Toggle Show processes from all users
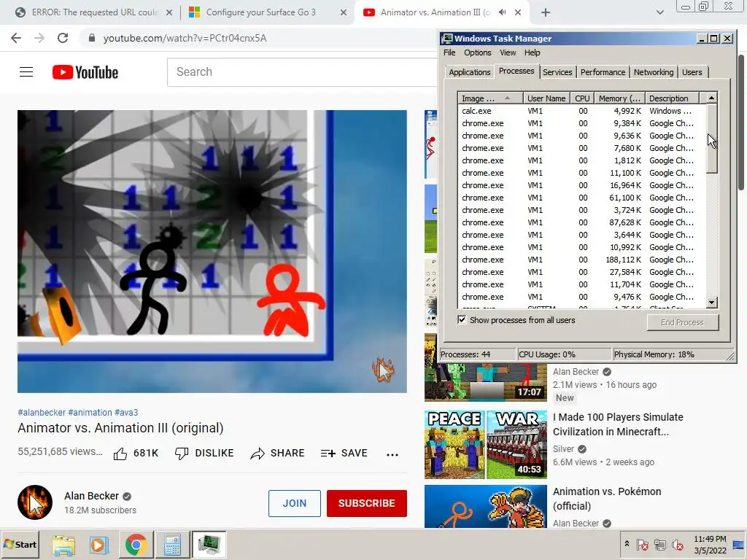This screenshot has width=747, height=560. tap(462, 319)
